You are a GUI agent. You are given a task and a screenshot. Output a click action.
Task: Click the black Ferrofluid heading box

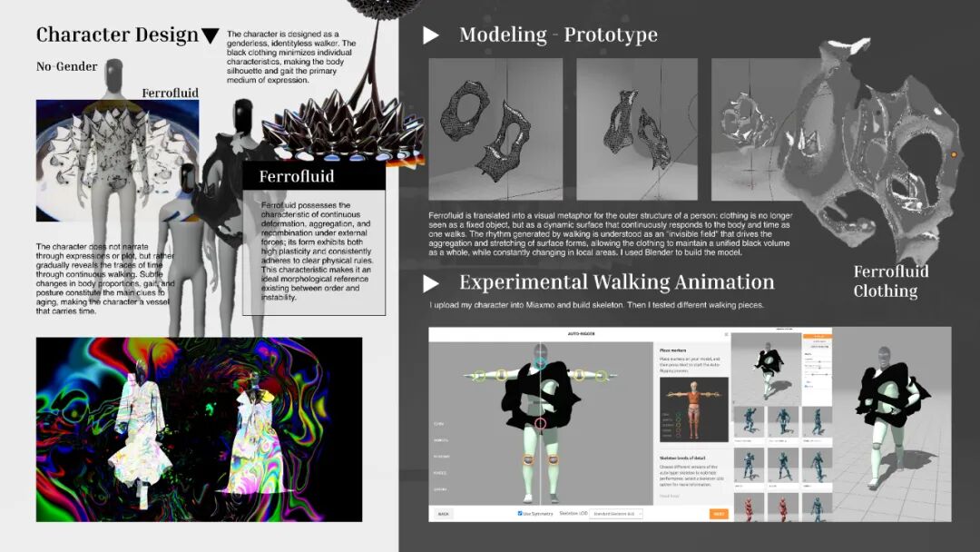tap(314, 176)
